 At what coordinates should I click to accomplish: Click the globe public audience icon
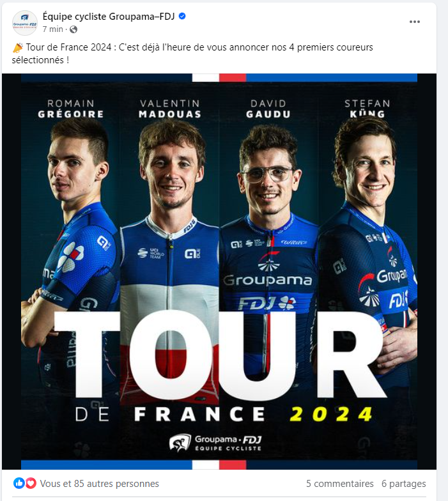click(73, 29)
